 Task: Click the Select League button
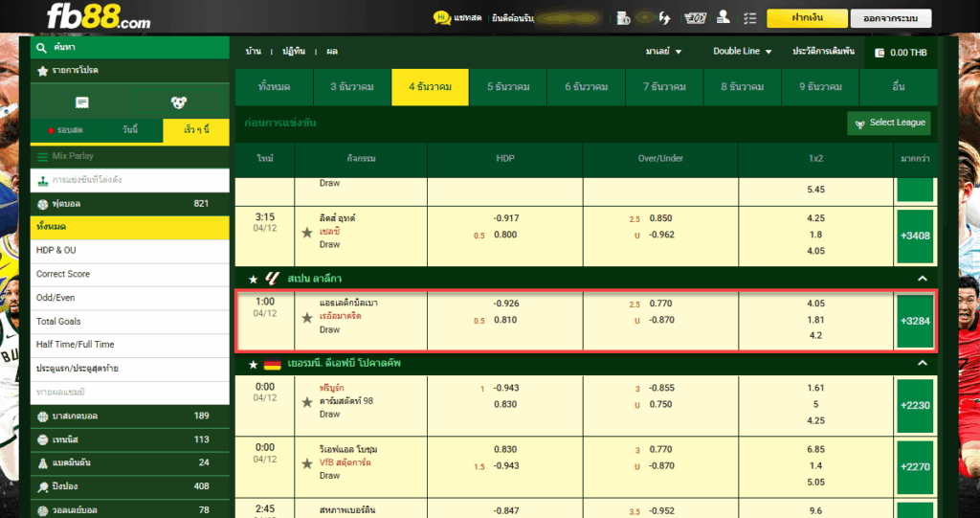pyautogui.click(x=889, y=124)
